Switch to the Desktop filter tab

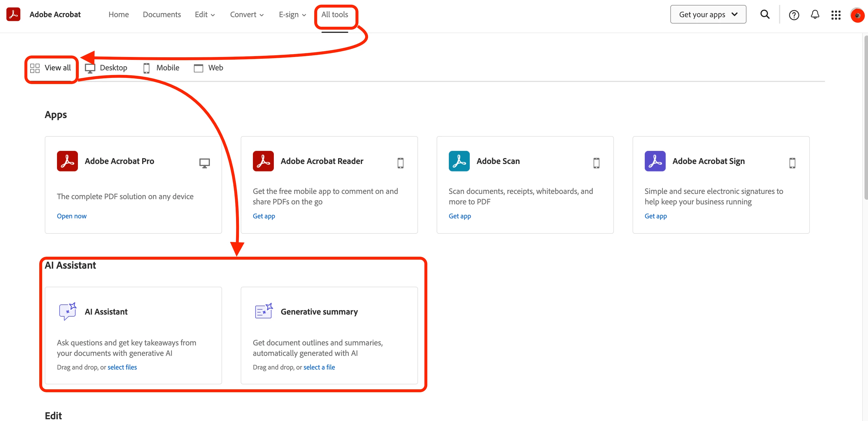coord(106,68)
